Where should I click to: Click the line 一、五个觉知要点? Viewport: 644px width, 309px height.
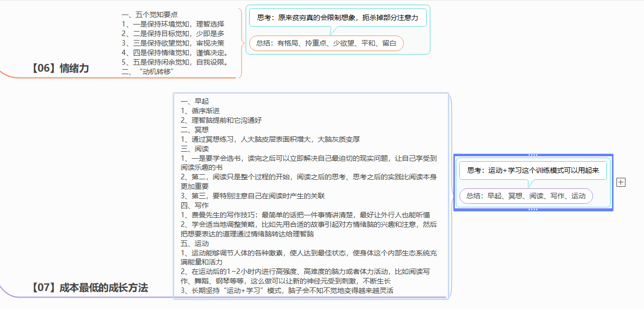click(x=150, y=15)
